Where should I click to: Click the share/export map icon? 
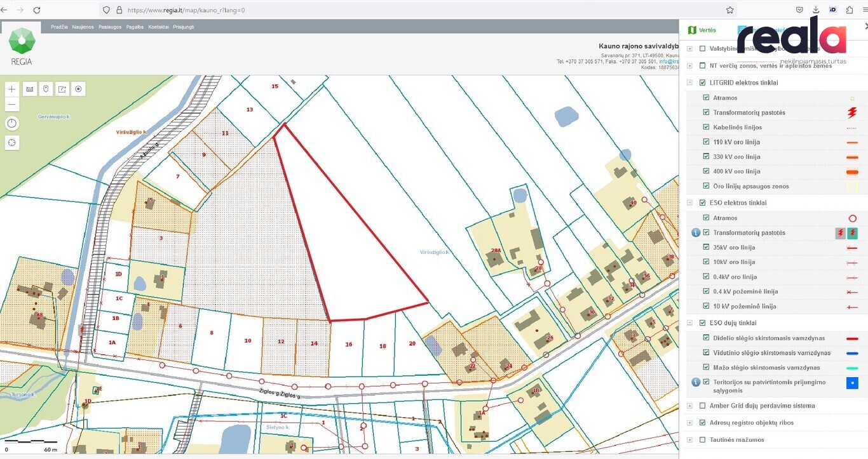click(62, 90)
